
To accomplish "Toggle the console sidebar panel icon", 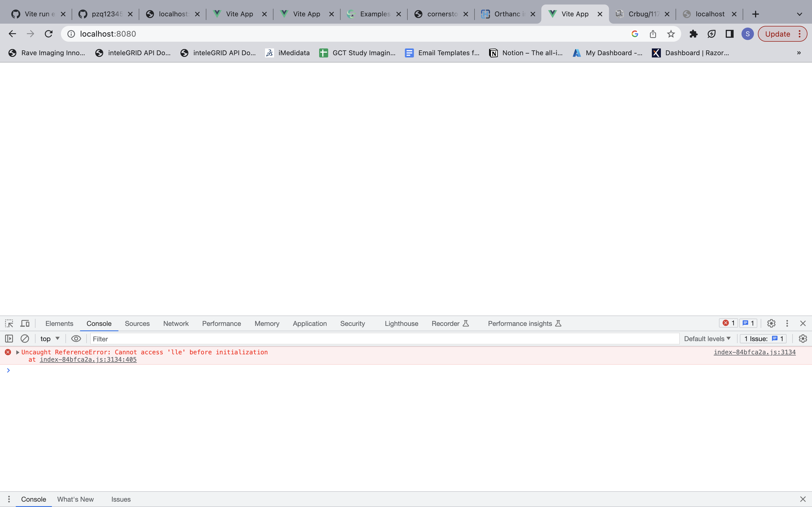I will tap(9, 339).
